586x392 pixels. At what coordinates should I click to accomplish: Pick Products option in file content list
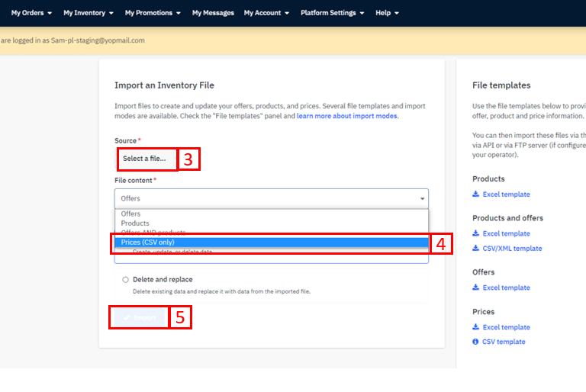135,223
